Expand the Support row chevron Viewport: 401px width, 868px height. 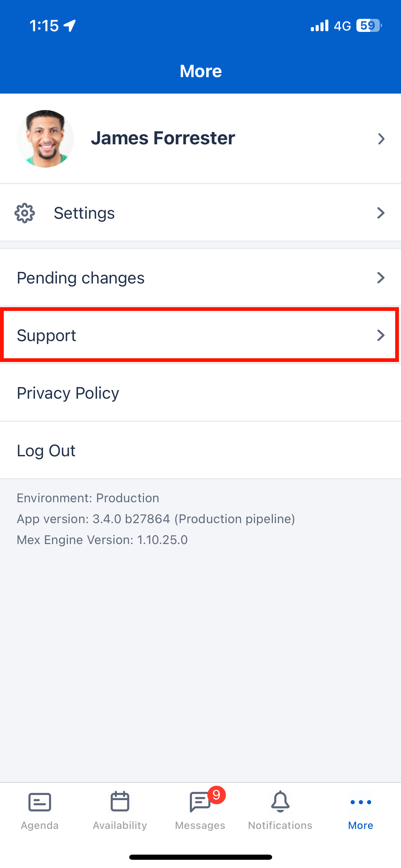click(x=381, y=335)
